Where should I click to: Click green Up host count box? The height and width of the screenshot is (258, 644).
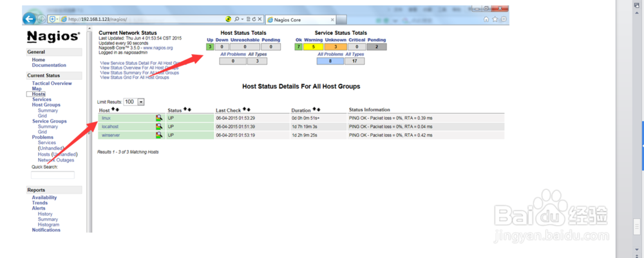(210, 47)
